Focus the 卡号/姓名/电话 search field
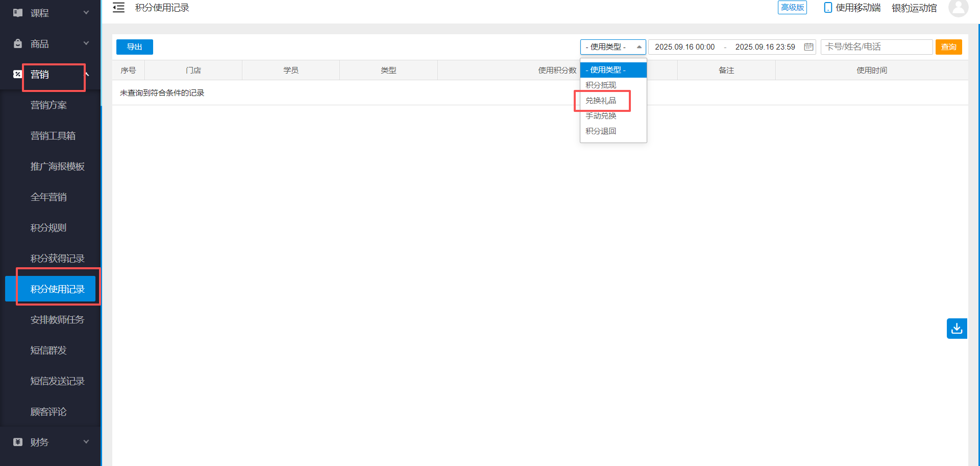 pyautogui.click(x=876, y=47)
